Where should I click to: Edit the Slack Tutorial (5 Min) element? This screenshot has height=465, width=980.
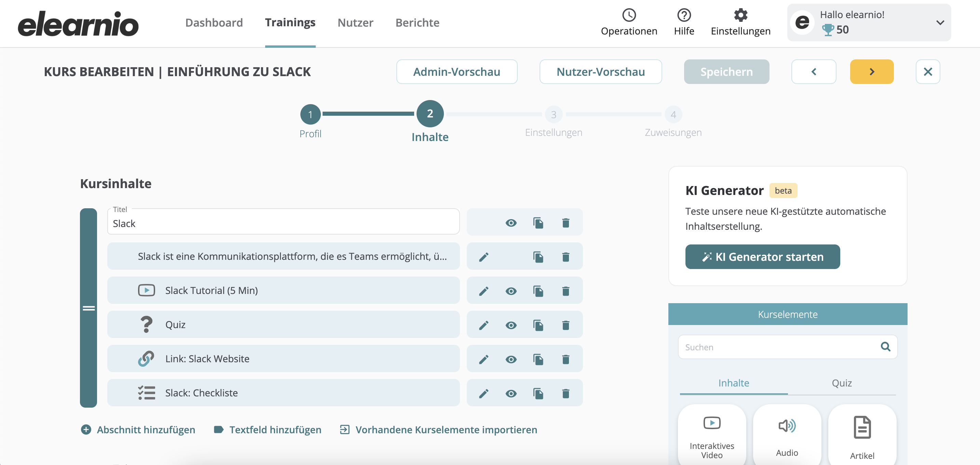pos(483,291)
